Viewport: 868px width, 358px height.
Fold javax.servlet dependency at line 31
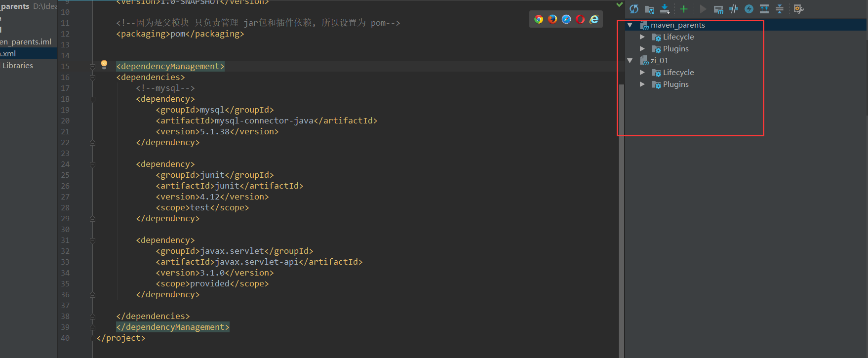click(92, 240)
